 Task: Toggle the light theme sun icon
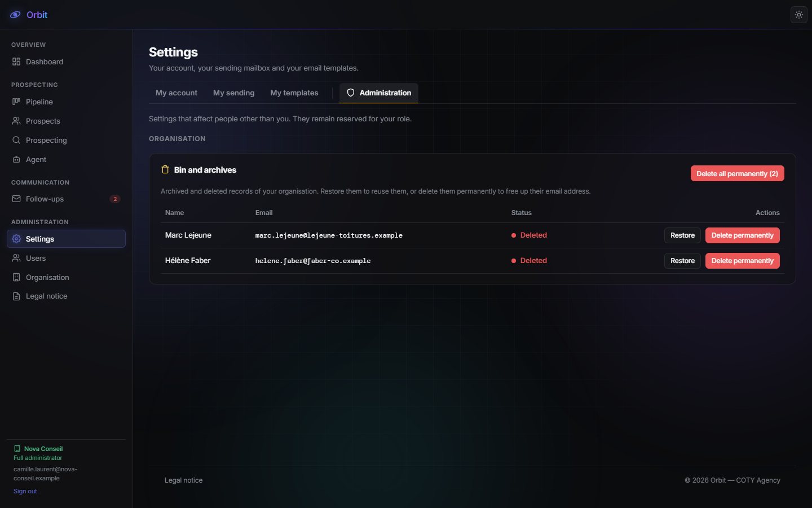click(x=799, y=15)
